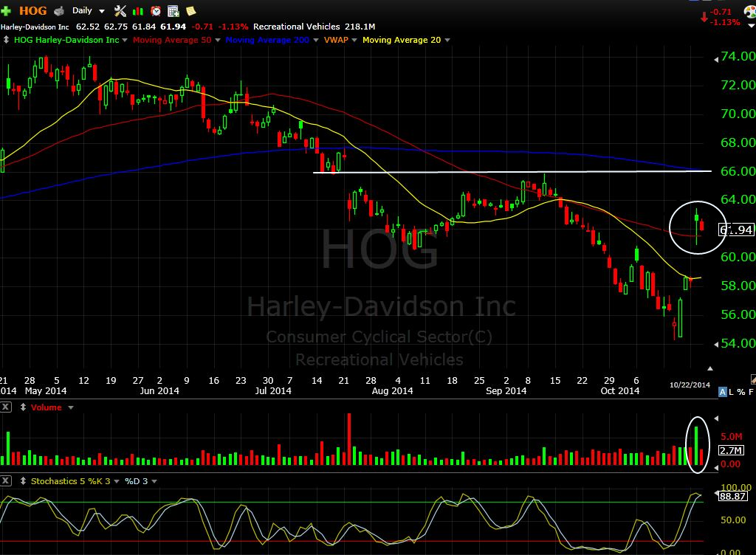Close the Stochastics pane with its X
The height and width of the screenshot is (555, 756).
point(5,480)
